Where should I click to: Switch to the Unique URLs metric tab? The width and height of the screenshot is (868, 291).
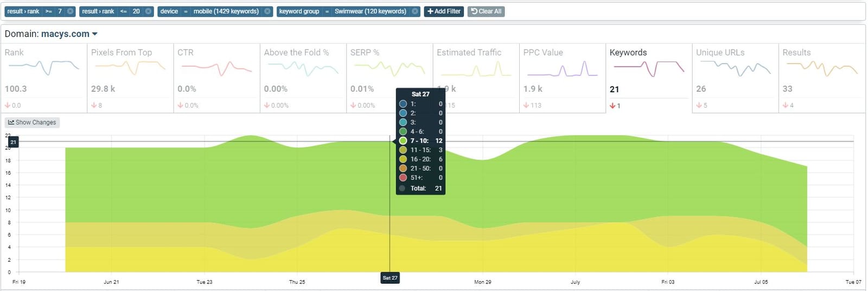pos(735,78)
